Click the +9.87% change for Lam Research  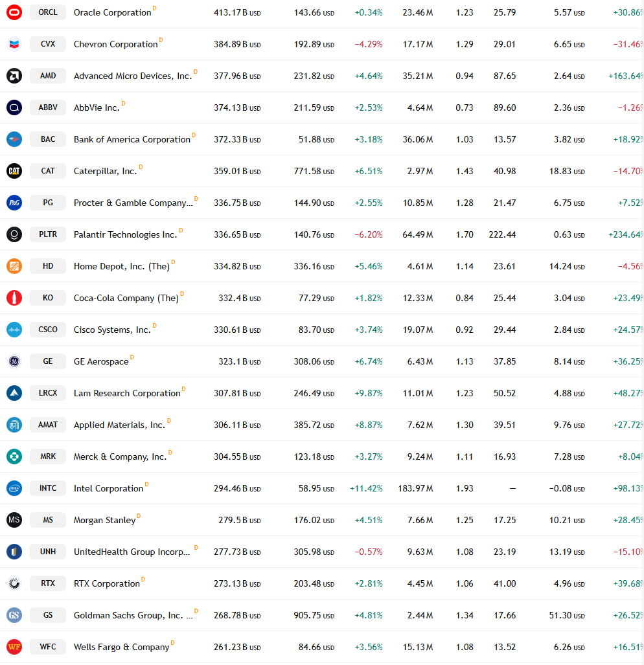[369, 394]
